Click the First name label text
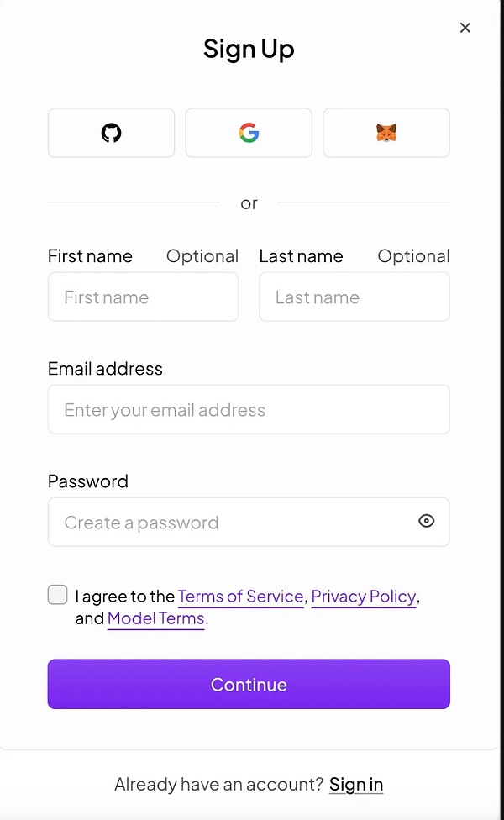This screenshot has height=820, width=504. tap(90, 256)
